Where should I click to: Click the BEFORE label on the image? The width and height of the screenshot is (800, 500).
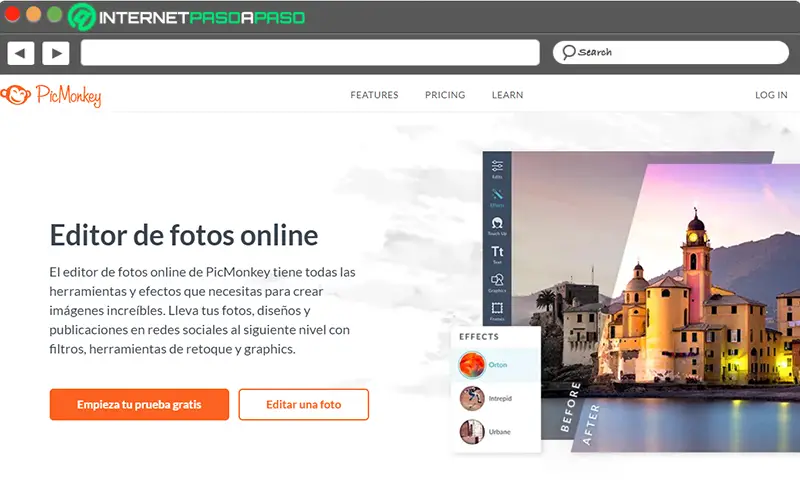570,407
